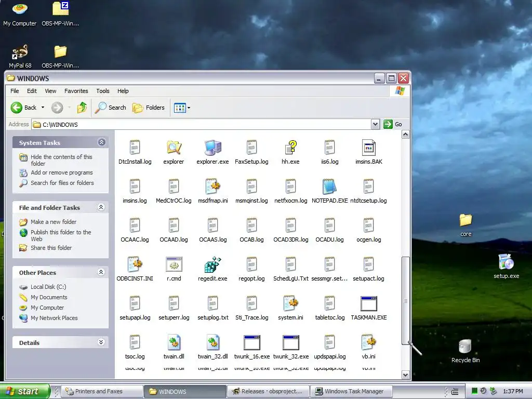Open the File menu
The image size is (532, 399).
pyautogui.click(x=15, y=91)
